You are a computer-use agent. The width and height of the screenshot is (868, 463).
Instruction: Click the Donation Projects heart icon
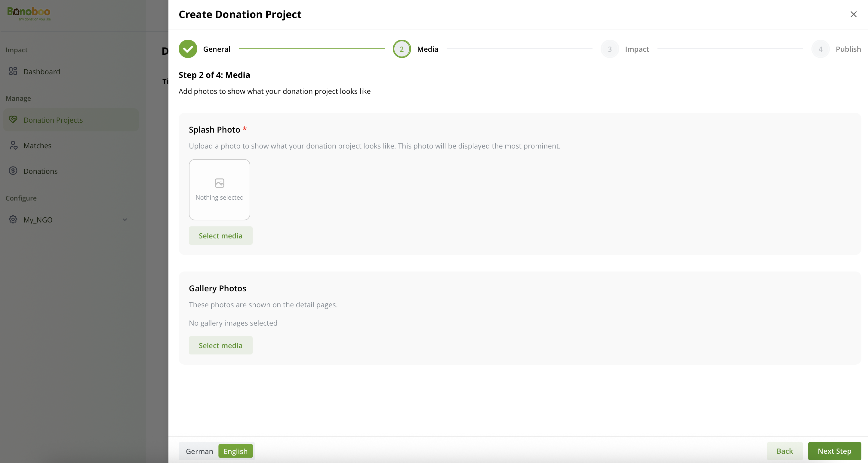(13, 120)
